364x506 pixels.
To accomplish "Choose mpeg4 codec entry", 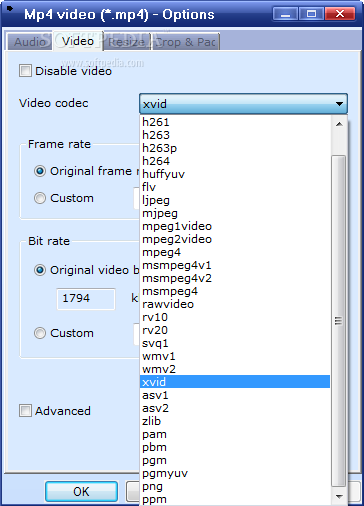I will 235,252.
